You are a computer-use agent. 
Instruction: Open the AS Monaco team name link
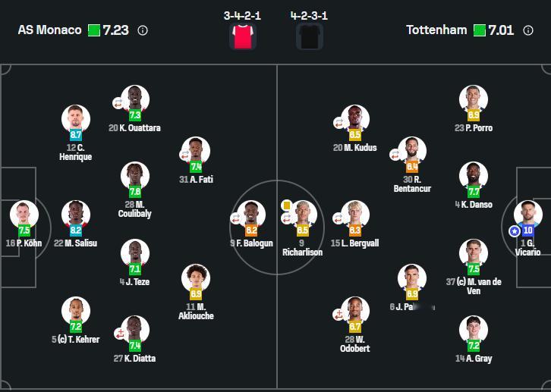(x=49, y=30)
